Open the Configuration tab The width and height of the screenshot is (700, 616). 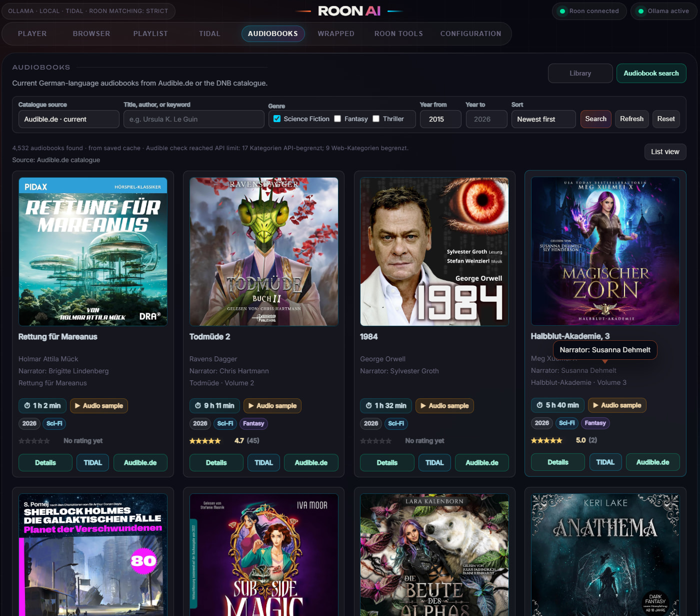(x=470, y=34)
